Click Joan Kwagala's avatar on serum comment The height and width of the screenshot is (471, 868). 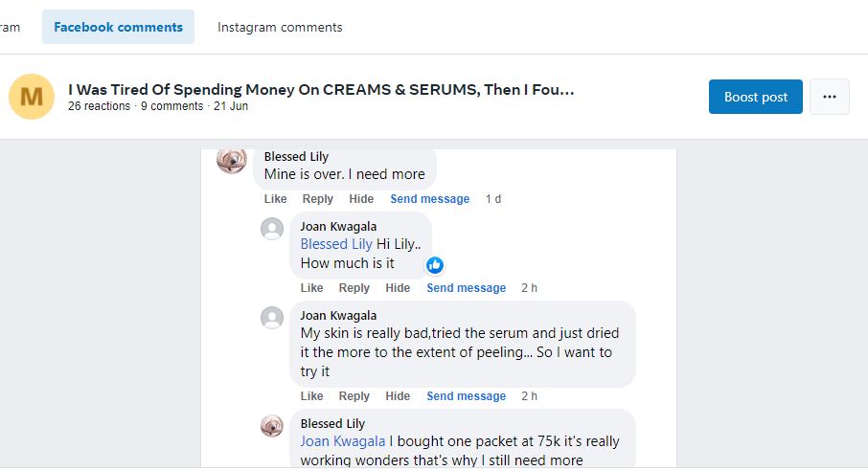point(272,318)
